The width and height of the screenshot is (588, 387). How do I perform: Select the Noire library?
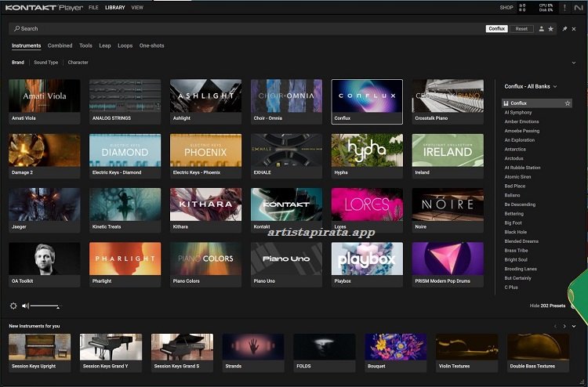pos(448,210)
